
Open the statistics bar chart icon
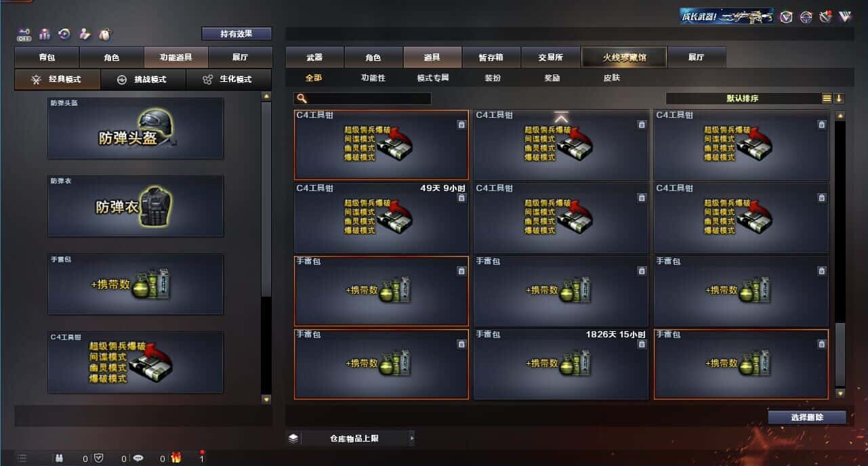(x=45, y=34)
